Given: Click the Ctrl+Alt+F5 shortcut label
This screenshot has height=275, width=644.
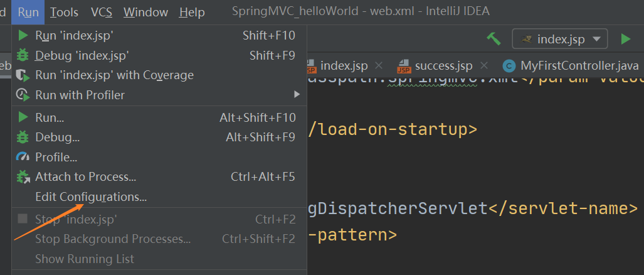Looking at the screenshot, I should click(263, 177).
